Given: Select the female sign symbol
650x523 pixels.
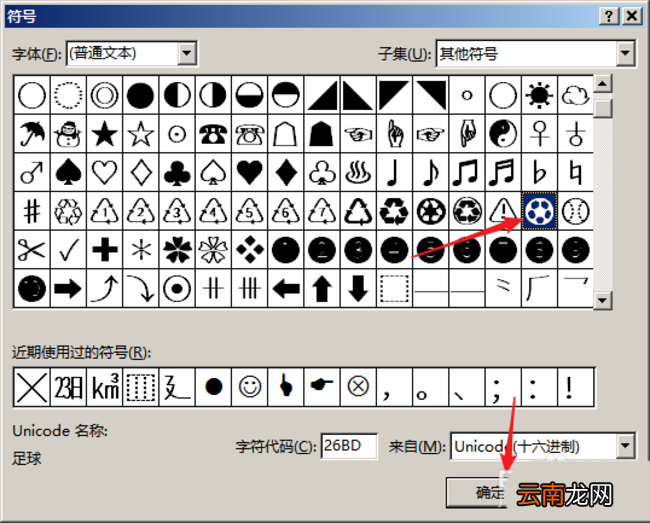Looking at the screenshot, I should [x=539, y=133].
